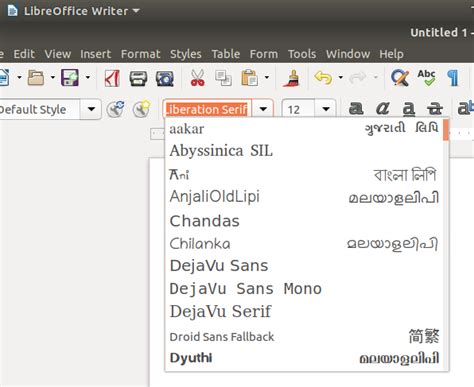The height and width of the screenshot is (387, 474).
Task: Run spelling check Abc icon
Action: (426, 77)
